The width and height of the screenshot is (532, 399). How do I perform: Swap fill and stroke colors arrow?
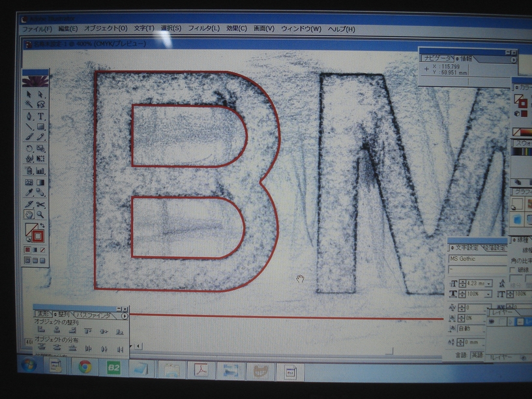pyautogui.click(x=44, y=226)
